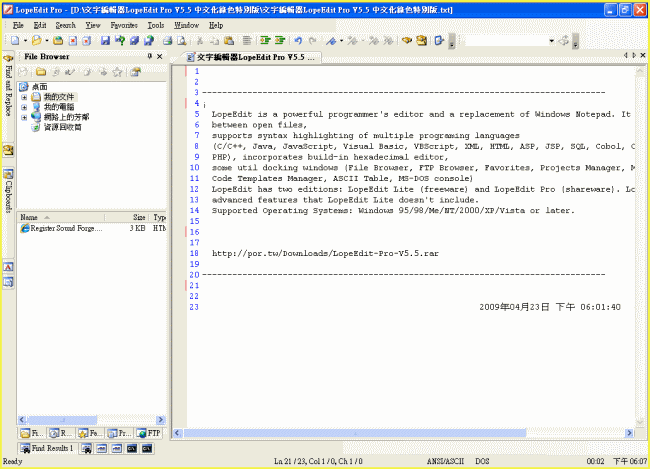650x469 pixels.
Task: Click the Undo arrow icon
Action: point(298,41)
